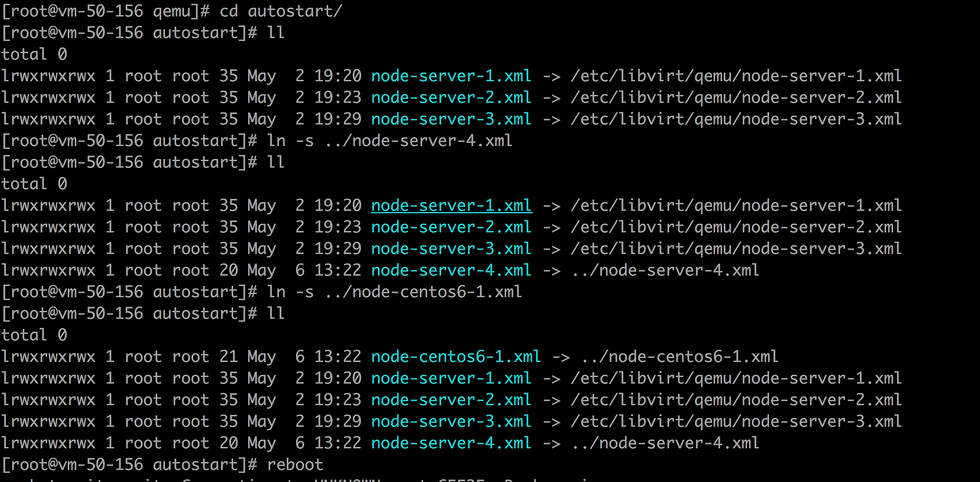The height and width of the screenshot is (482, 980).
Task: Click symlink target path after node-centos6-1.xml arrow
Action: (680, 357)
